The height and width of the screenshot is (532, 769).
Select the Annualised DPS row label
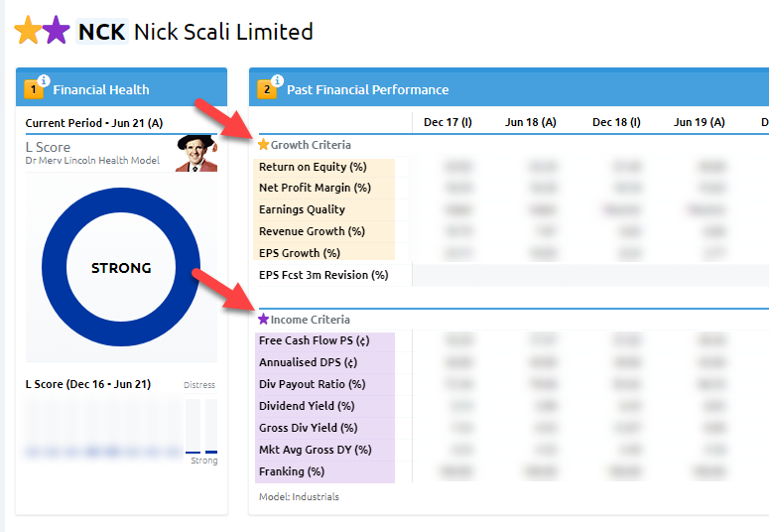coord(308,362)
